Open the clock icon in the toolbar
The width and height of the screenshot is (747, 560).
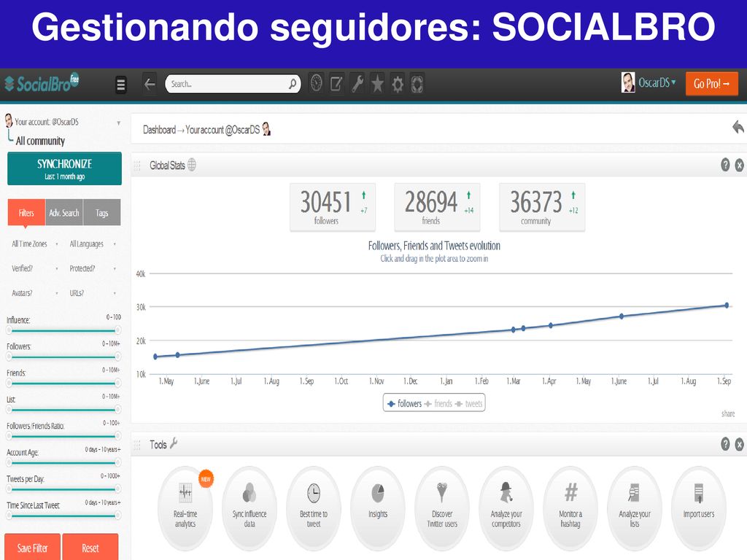(x=317, y=84)
